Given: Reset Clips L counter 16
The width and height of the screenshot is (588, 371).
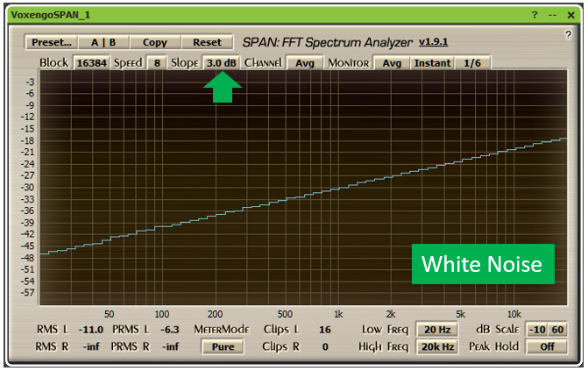Looking at the screenshot, I should tap(325, 330).
